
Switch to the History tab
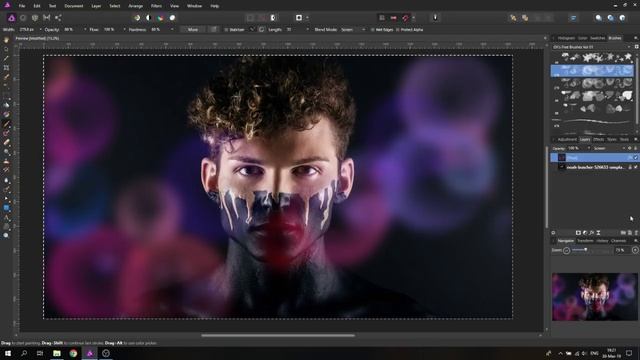[x=602, y=241]
